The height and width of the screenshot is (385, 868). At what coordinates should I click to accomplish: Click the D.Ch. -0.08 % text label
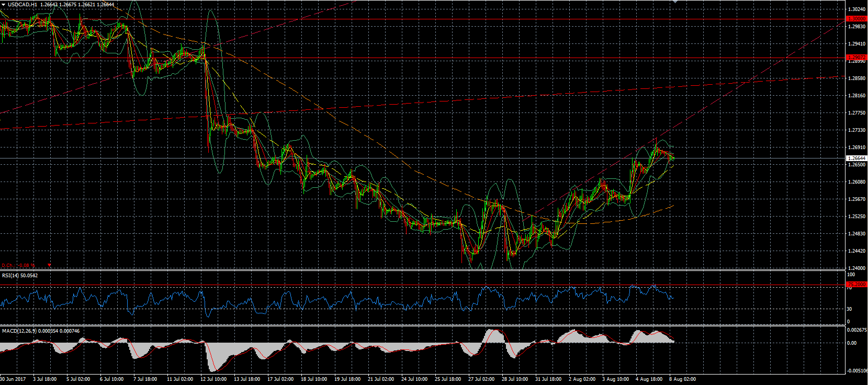point(18,265)
